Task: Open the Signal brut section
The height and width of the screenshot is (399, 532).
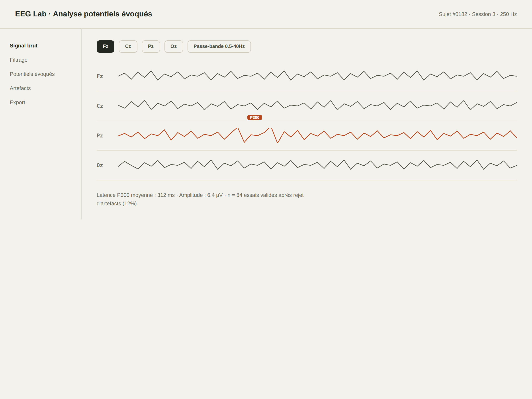Action: 23,46
